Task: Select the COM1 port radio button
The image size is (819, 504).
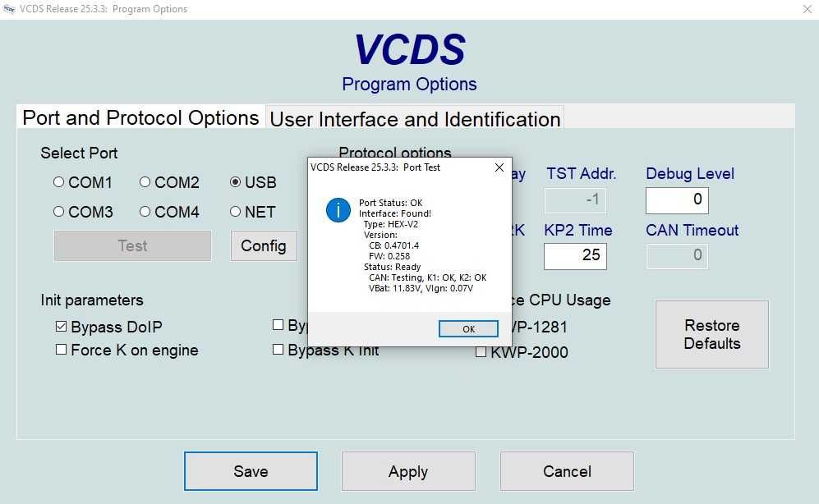Action: pyautogui.click(x=59, y=182)
